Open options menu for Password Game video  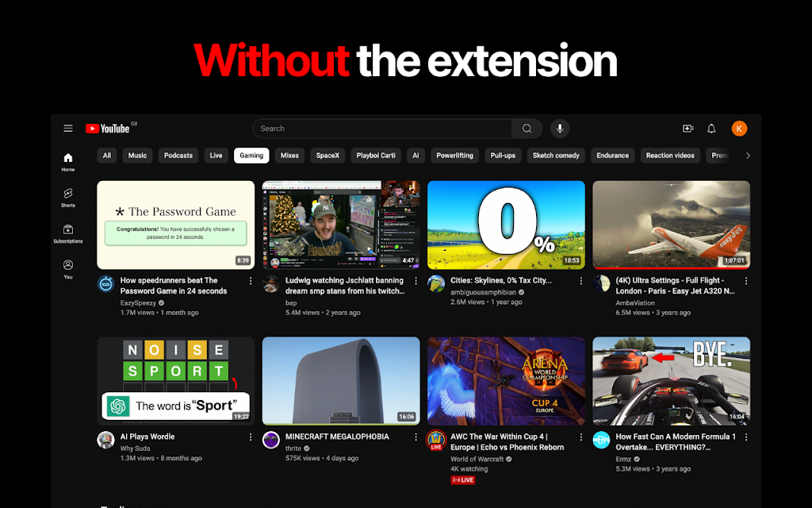click(x=251, y=281)
